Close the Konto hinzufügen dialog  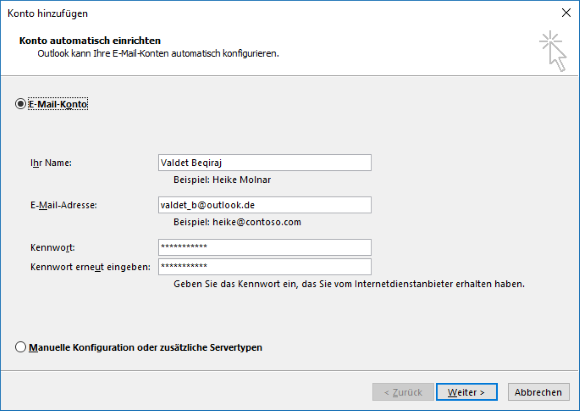(x=566, y=13)
